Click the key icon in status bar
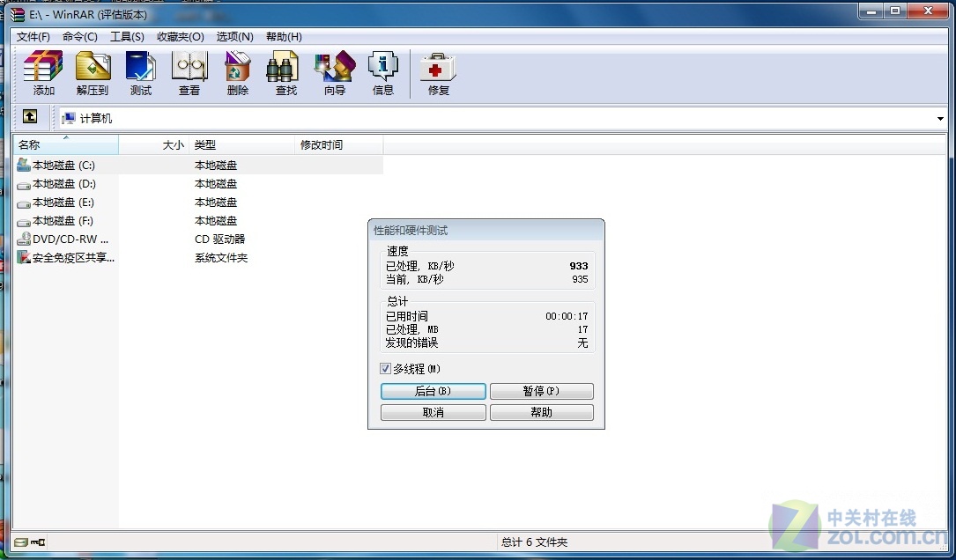Screen dimensions: 956x560 38,542
